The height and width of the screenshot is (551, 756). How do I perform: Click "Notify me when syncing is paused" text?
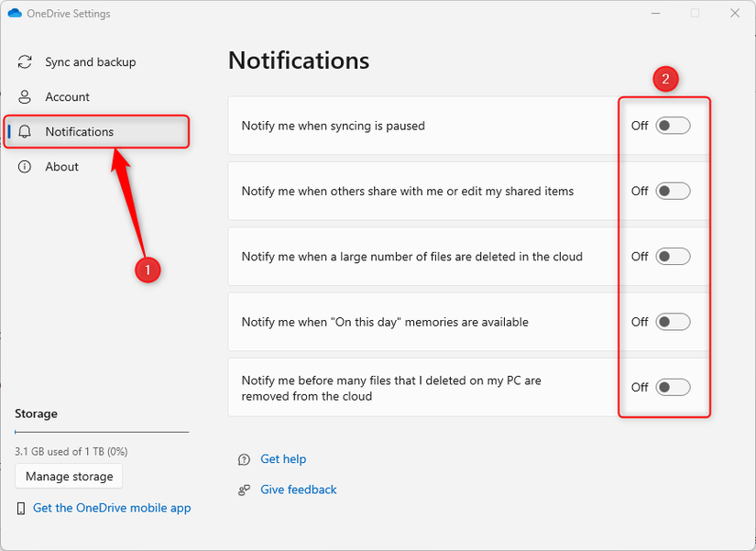point(334,126)
